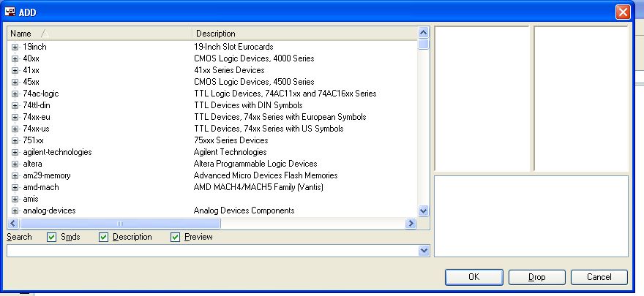The image size is (644, 296).
Task: Expand the 40xx library node
Action: pyautogui.click(x=15, y=58)
